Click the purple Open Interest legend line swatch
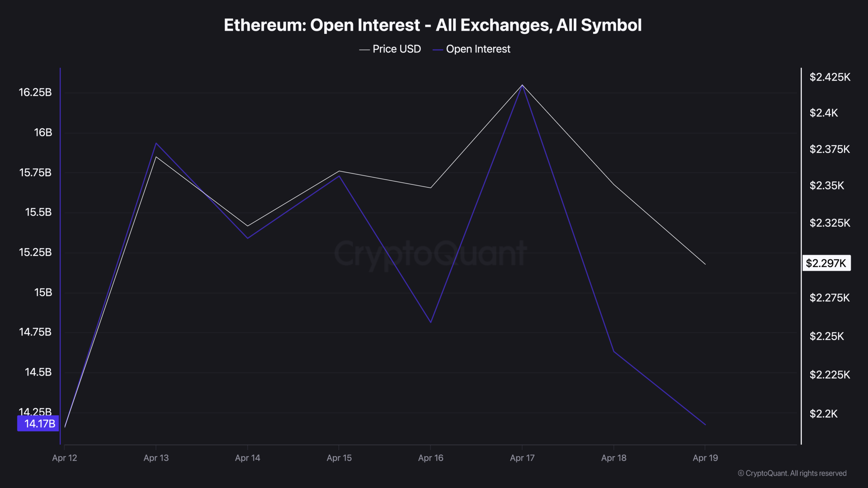 pos(438,50)
